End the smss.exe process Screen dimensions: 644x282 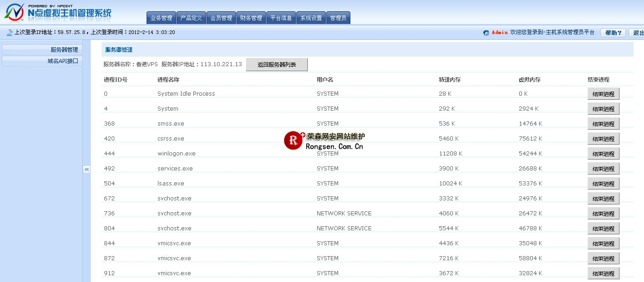pos(603,124)
